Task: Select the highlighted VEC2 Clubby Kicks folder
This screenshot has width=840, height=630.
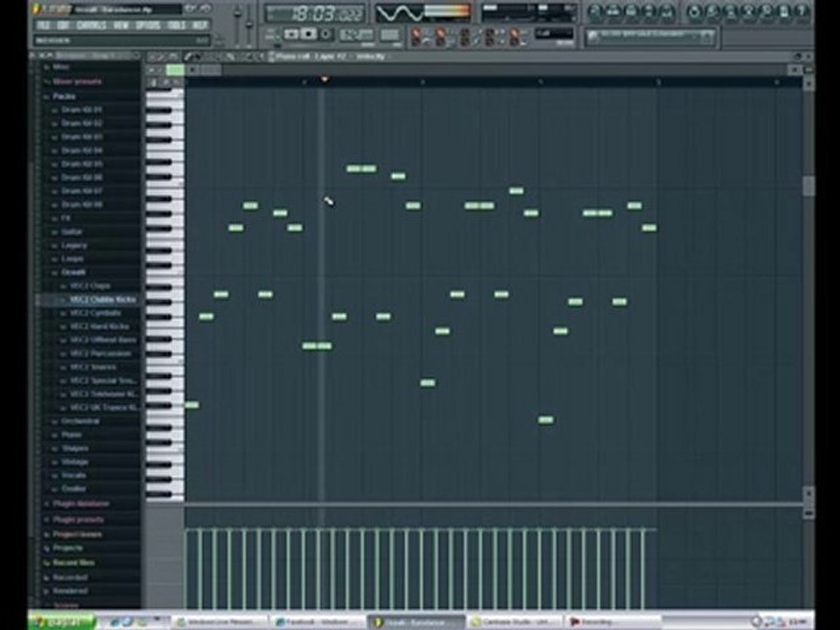Action: click(101, 299)
